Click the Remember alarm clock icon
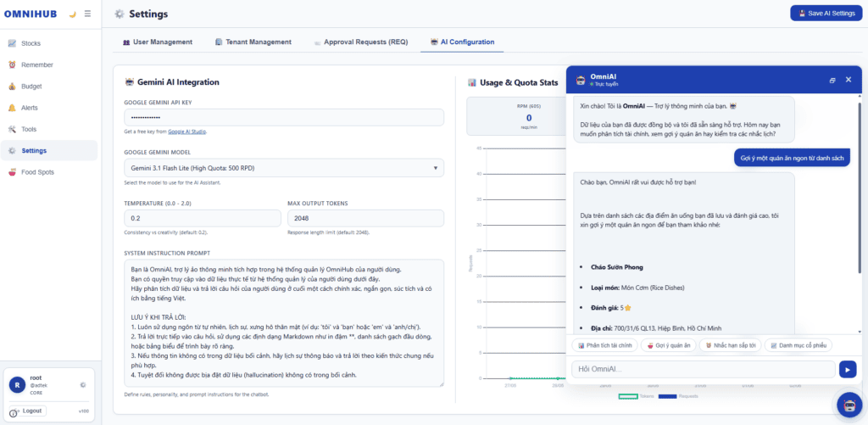 [12, 64]
